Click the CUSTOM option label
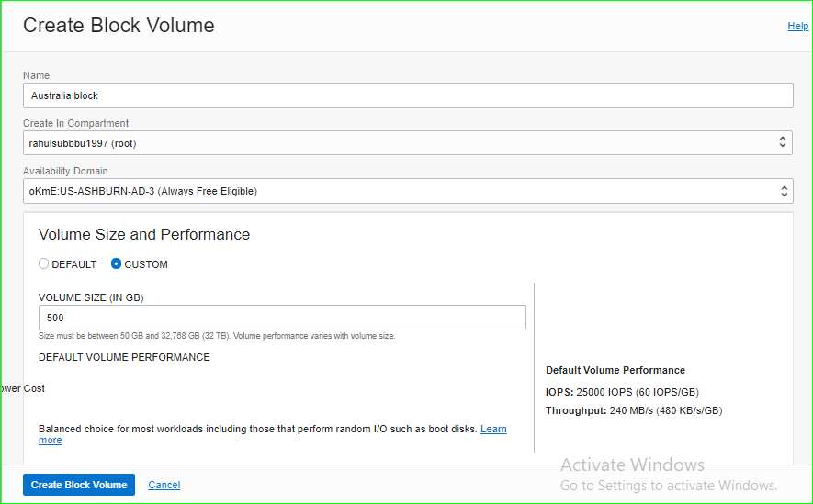 coord(146,264)
